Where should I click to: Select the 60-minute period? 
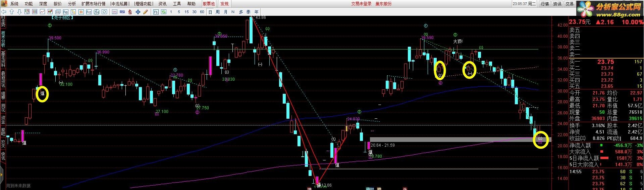(202, 12)
